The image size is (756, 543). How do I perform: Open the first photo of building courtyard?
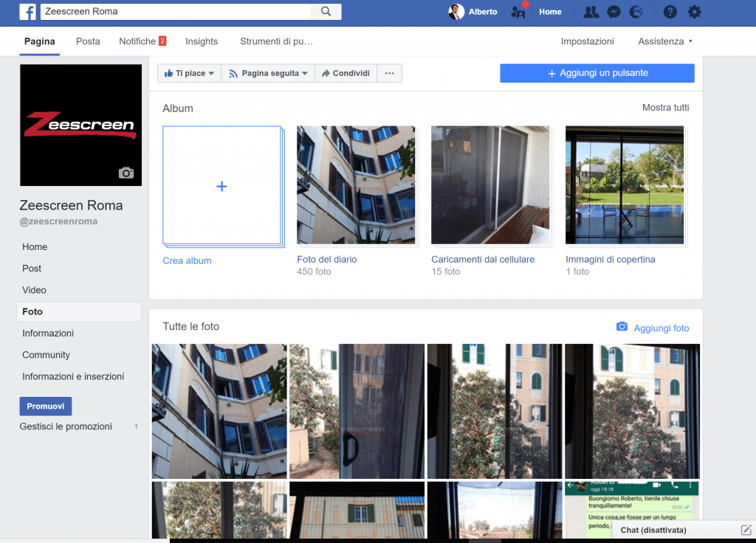point(219,411)
